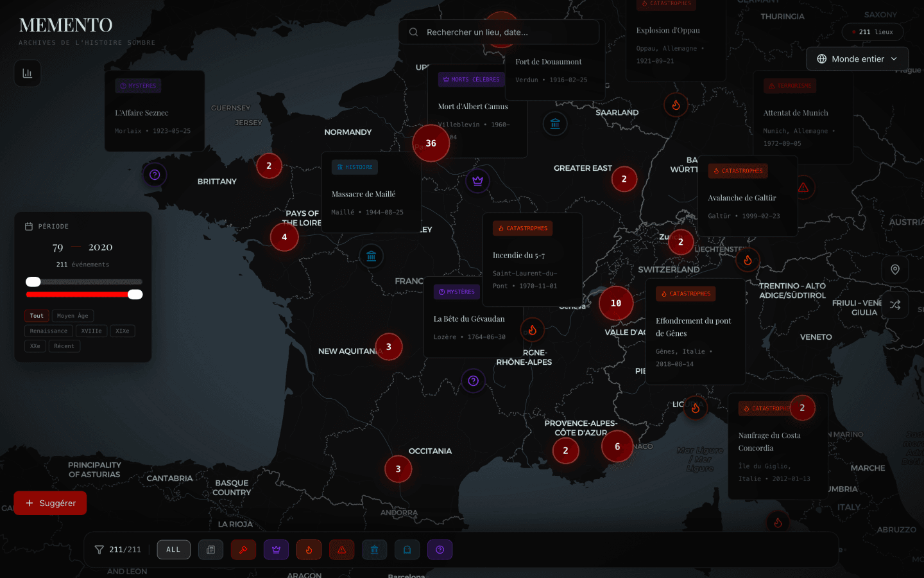Viewport: 924px width, 578px height.
Task: Click the shuffle random event button
Action: (895, 305)
